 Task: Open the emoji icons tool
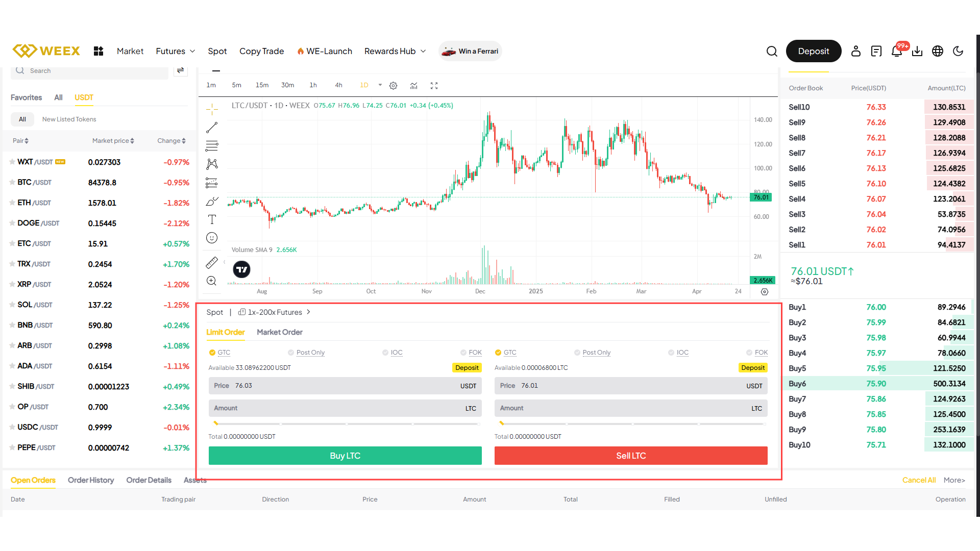point(212,238)
